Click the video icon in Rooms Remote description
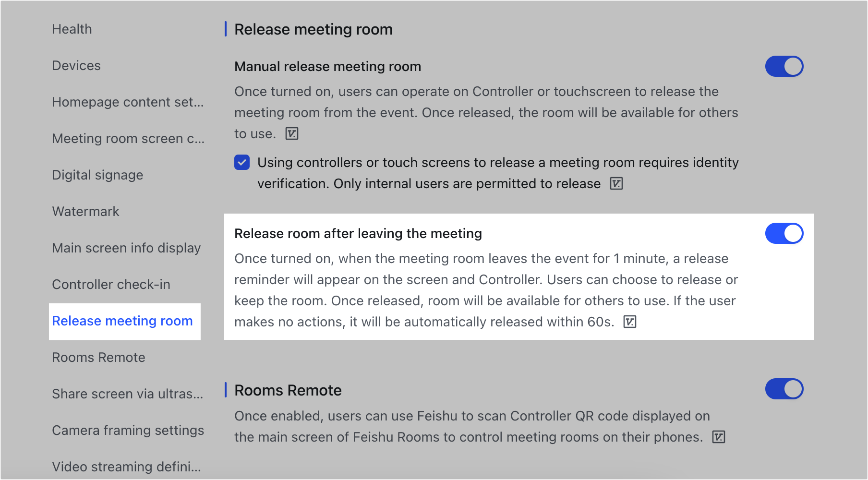The width and height of the screenshot is (868, 480). (x=718, y=437)
